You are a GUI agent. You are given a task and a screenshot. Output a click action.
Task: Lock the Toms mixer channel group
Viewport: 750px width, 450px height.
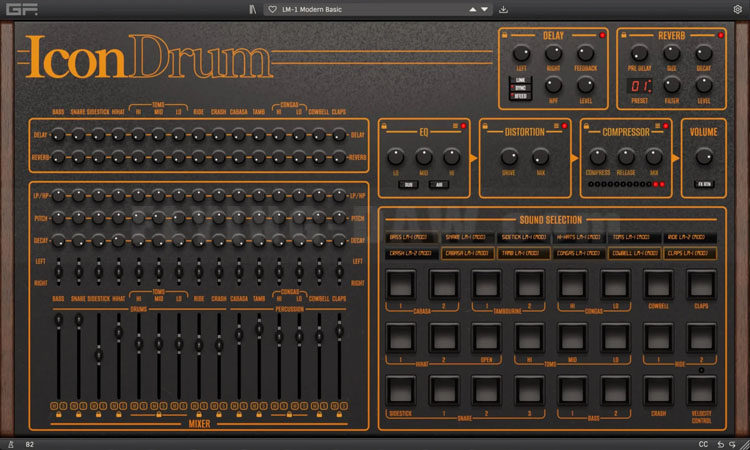[159, 414]
